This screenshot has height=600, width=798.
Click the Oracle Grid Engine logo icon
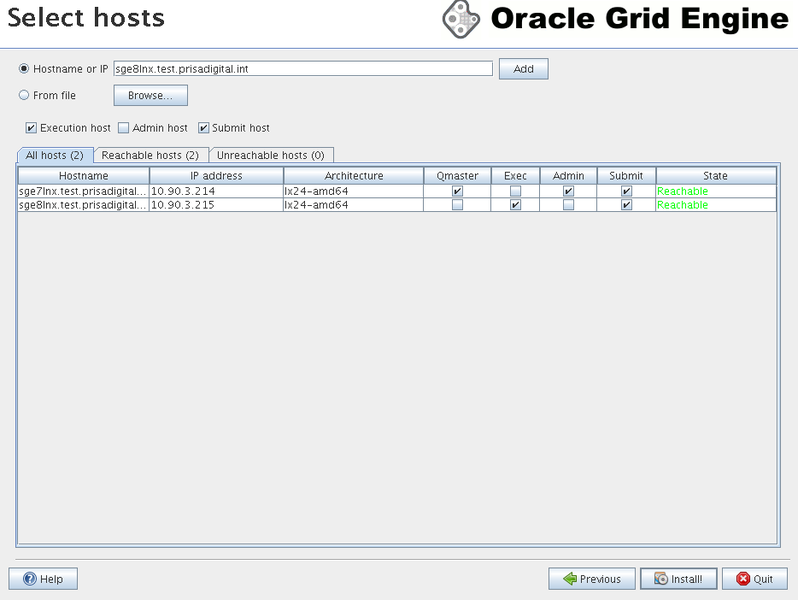(461, 19)
